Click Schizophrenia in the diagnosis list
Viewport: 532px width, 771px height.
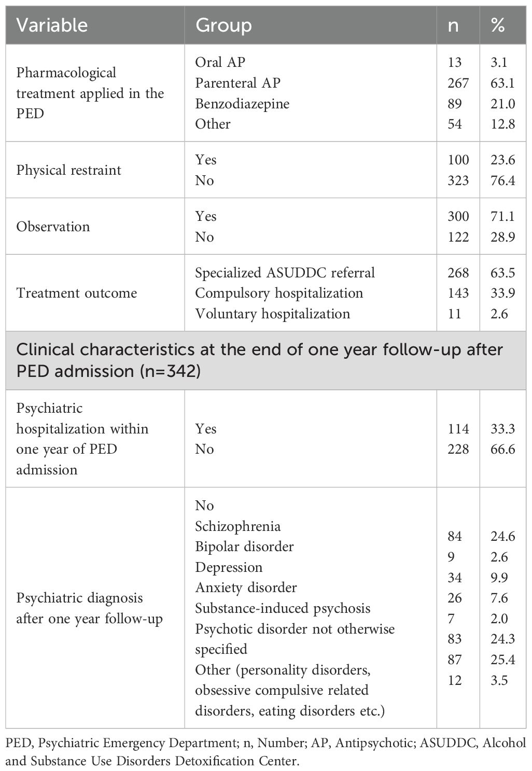point(237,526)
